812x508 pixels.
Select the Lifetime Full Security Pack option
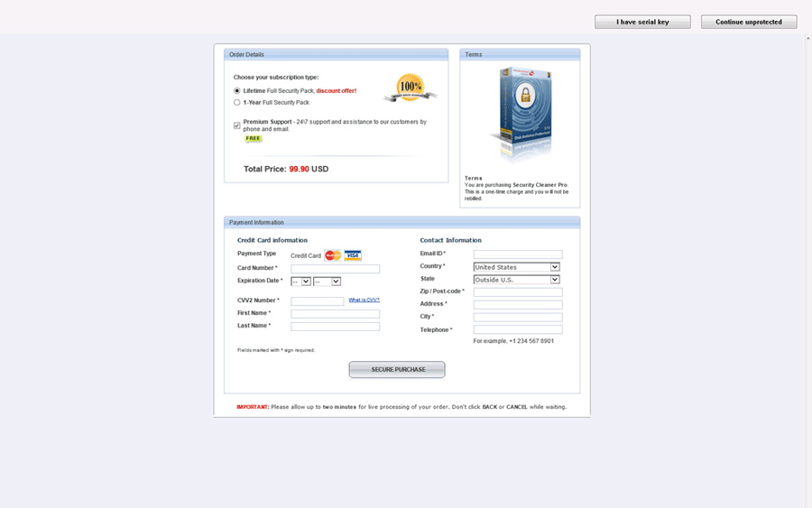tap(237, 91)
